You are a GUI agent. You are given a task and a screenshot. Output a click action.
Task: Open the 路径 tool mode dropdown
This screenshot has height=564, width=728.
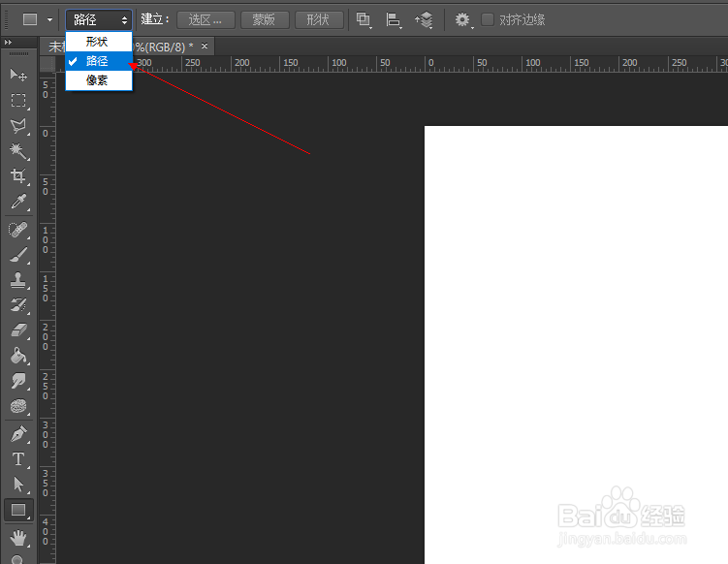99,20
